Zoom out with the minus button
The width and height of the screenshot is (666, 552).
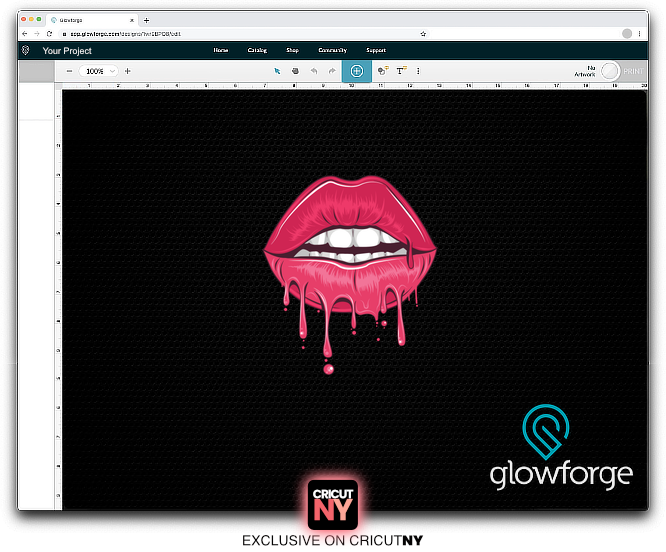pos(70,71)
